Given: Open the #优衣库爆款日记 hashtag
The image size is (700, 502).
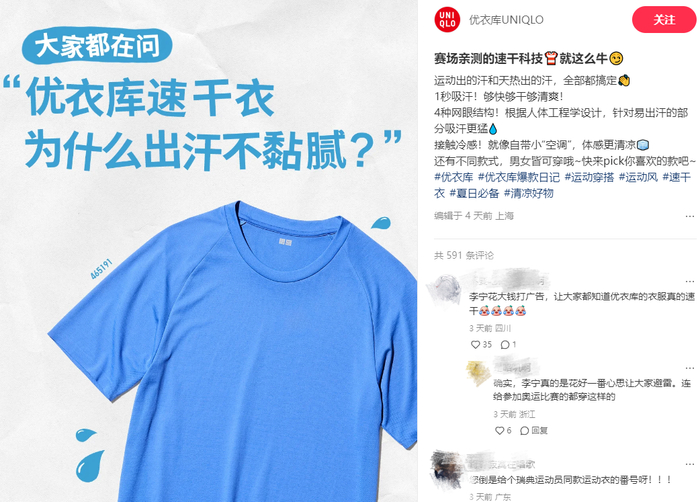Looking at the screenshot, I should pyautogui.click(x=519, y=177).
